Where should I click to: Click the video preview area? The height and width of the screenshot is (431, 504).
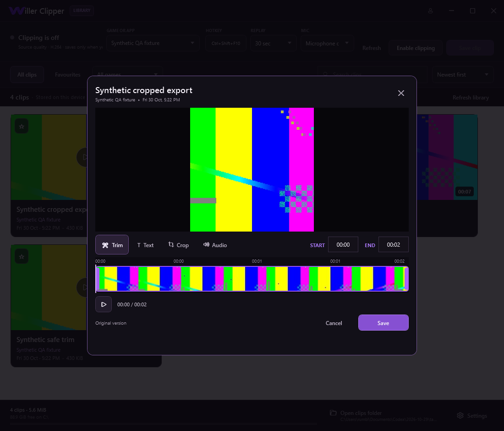(252, 170)
